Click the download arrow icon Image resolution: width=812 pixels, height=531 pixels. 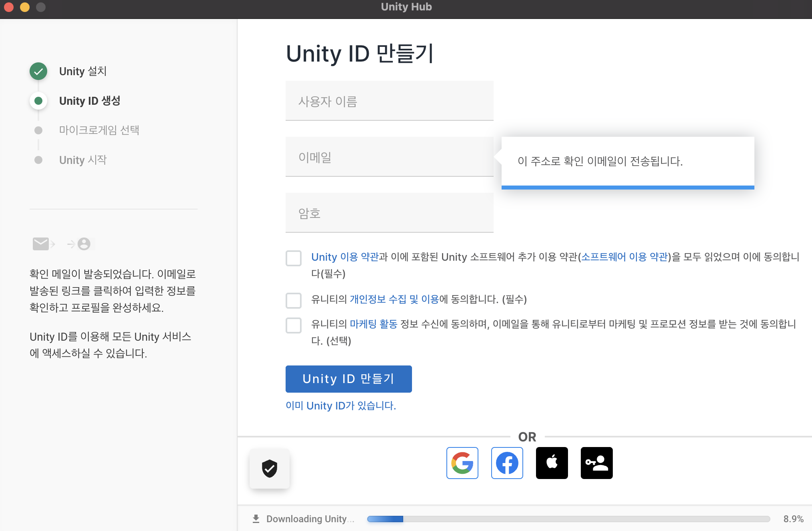click(x=256, y=519)
